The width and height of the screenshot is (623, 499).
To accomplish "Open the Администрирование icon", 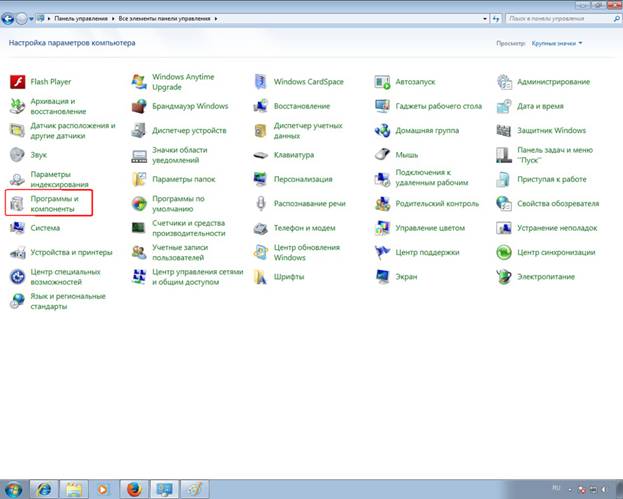I will click(x=504, y=82).
